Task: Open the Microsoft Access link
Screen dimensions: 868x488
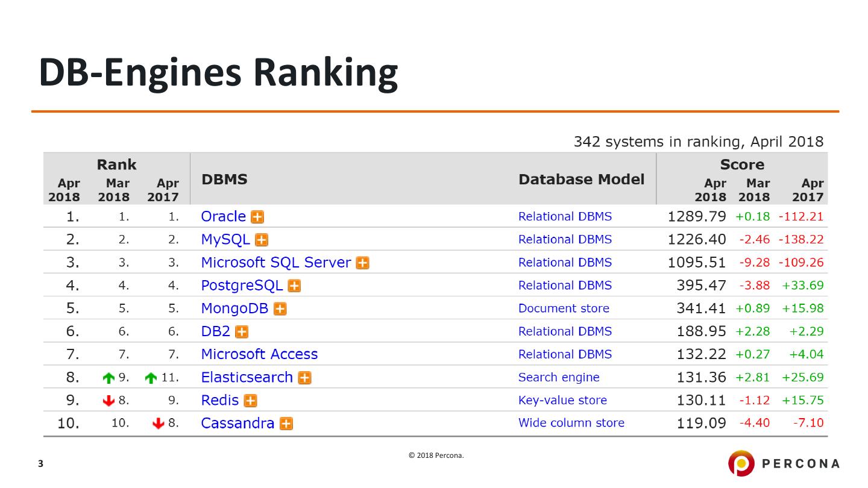Action: (x=259, y=354)
